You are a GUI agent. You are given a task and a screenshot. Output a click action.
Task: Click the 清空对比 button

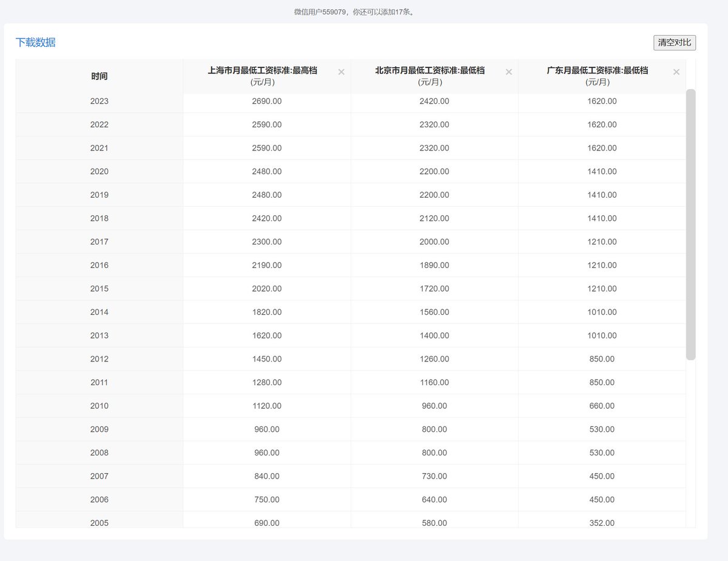675,42
